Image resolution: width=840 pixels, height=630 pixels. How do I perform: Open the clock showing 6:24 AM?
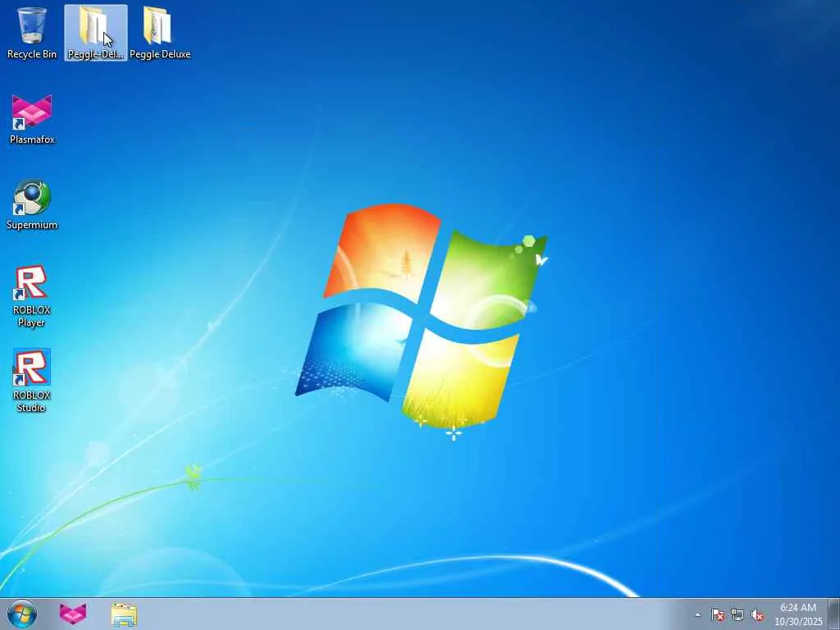click(798, 614)
